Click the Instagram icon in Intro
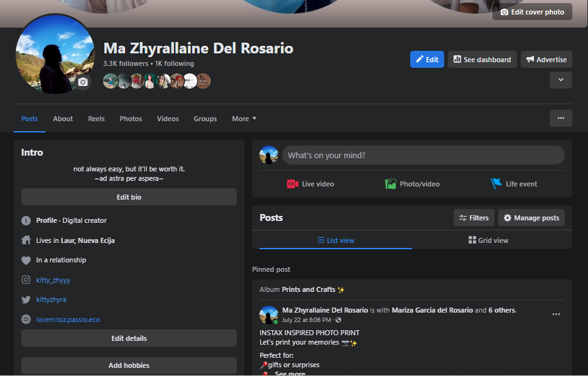 pos(26,280)
